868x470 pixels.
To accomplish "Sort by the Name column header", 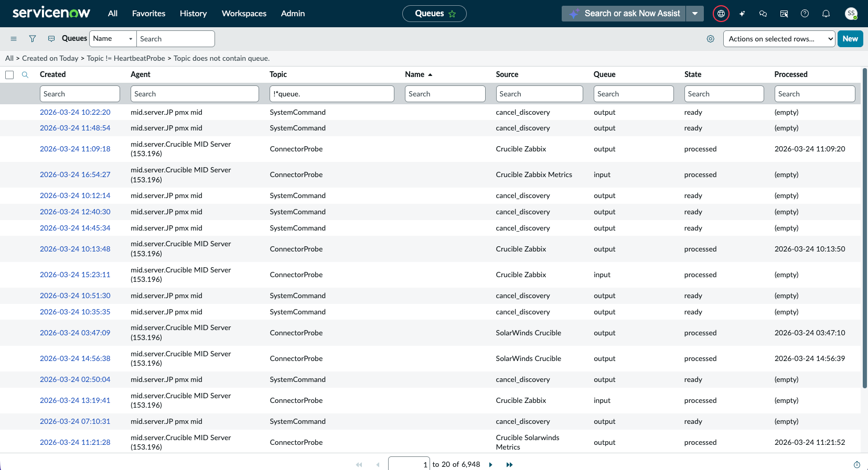I will tap(414, 74).
